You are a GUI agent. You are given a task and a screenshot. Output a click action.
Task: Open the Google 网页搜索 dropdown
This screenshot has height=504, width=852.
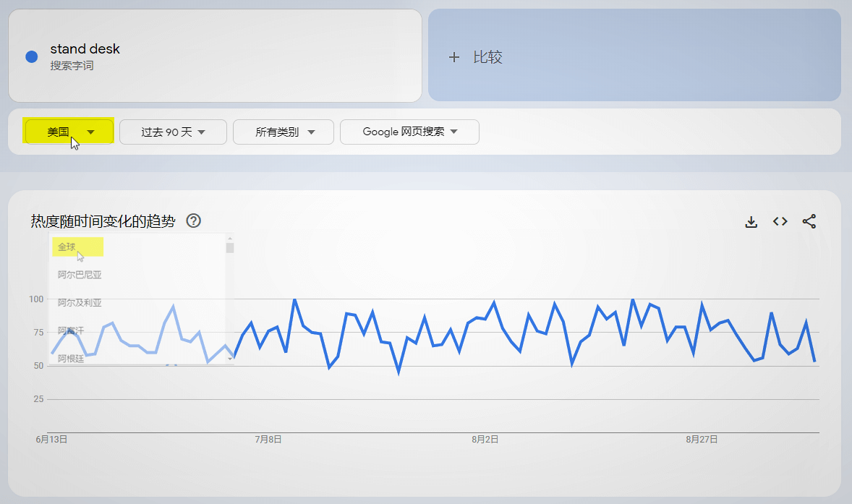point(409,132)
